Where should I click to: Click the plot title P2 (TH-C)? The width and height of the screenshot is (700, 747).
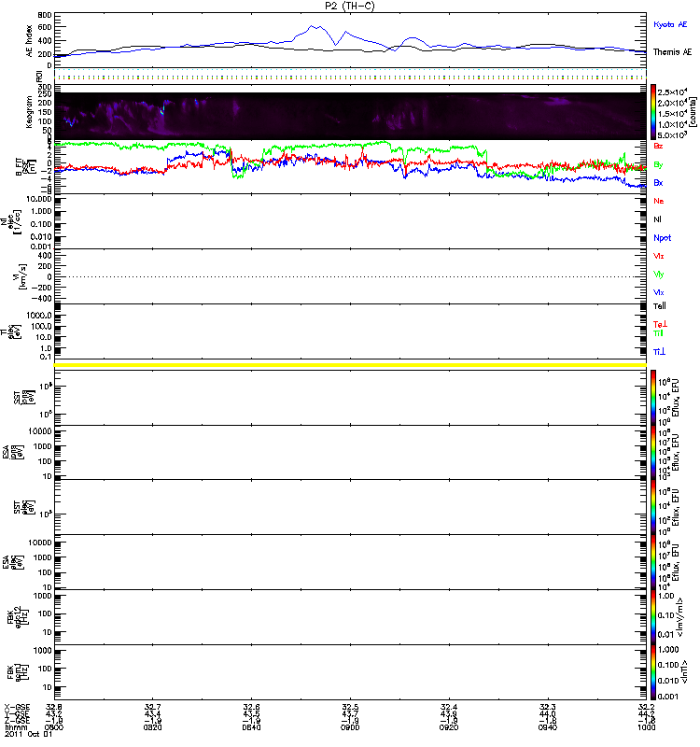[350, 6]
